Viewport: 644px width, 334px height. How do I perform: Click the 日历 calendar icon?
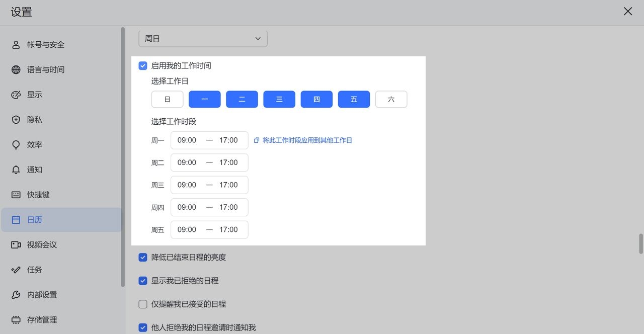[x=16, y=220]
